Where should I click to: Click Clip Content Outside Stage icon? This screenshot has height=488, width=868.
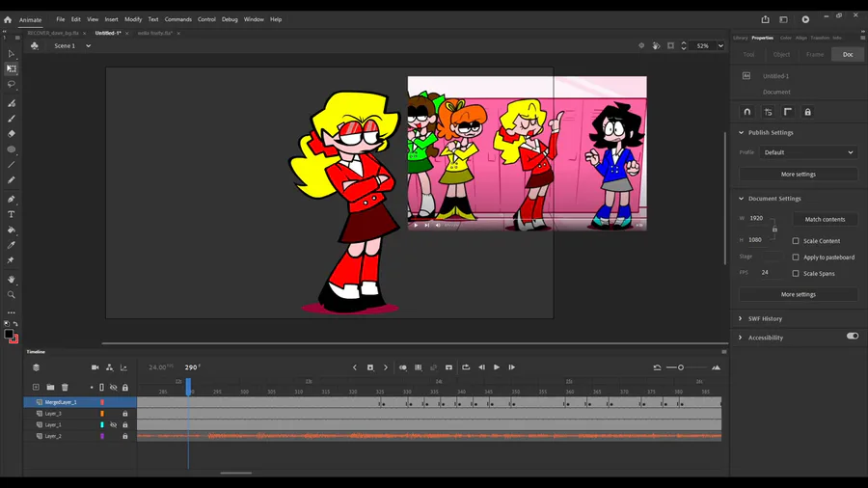670,46
